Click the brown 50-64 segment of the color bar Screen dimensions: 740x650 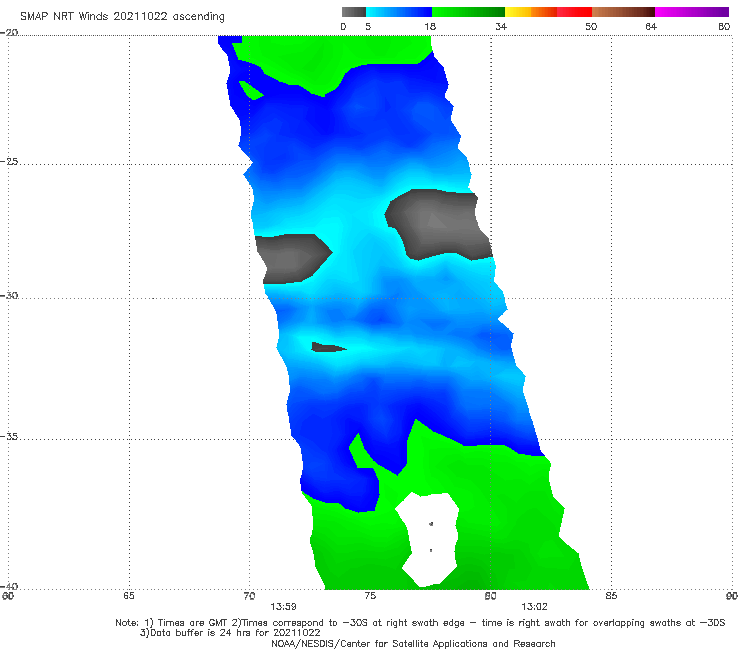(623, 12)
